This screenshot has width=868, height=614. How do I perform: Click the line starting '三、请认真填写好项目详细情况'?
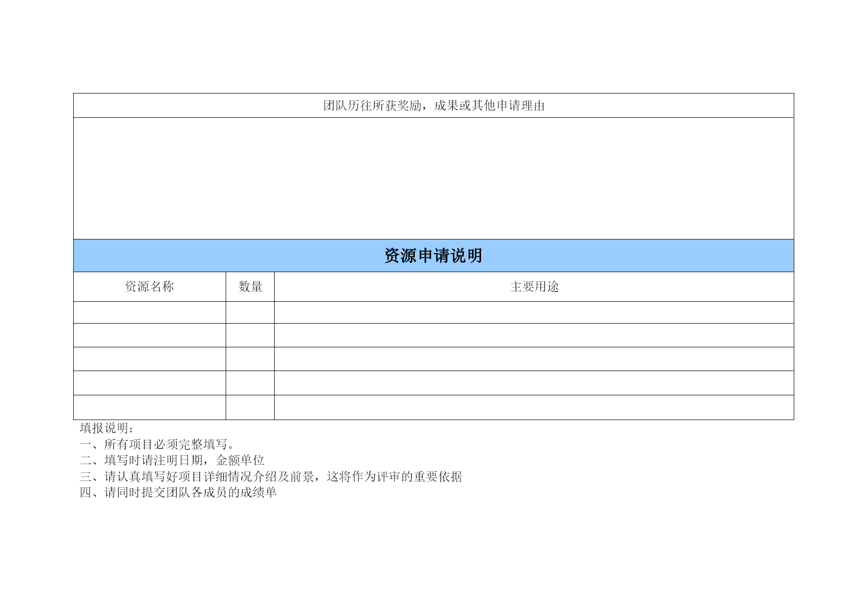tap(271, 476)
